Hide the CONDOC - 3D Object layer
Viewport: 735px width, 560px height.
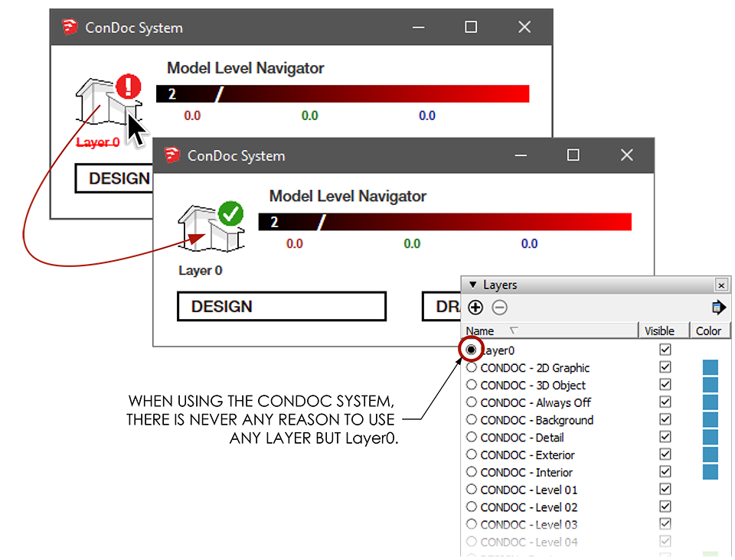[665, 384]
